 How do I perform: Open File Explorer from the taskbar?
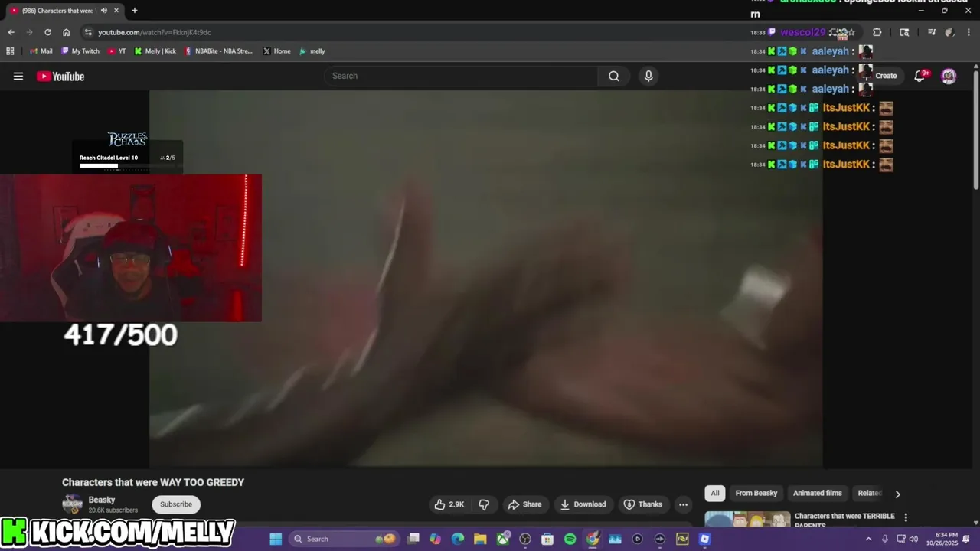click(x=480, y=539)
